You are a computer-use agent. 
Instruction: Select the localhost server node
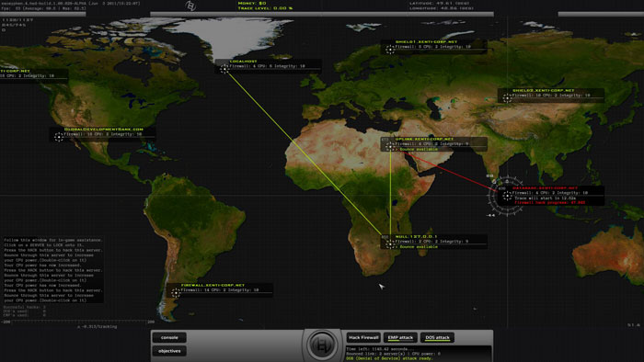click(x=224, y=69)
